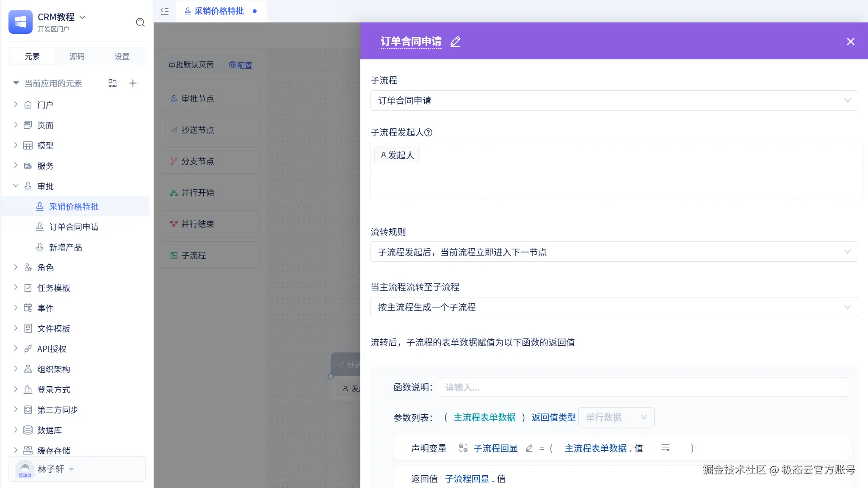
Task: Click the line-wrap icon after 主流程表单数据.值
Action: click(x=666, y=448)
